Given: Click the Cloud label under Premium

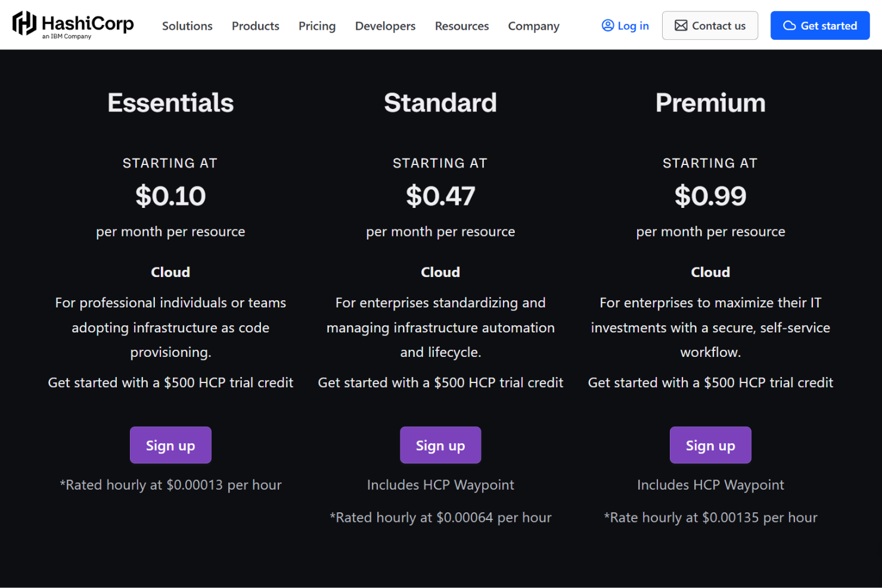Looking at the screenshot, I should pyautogui.click(x=710, y=272).
